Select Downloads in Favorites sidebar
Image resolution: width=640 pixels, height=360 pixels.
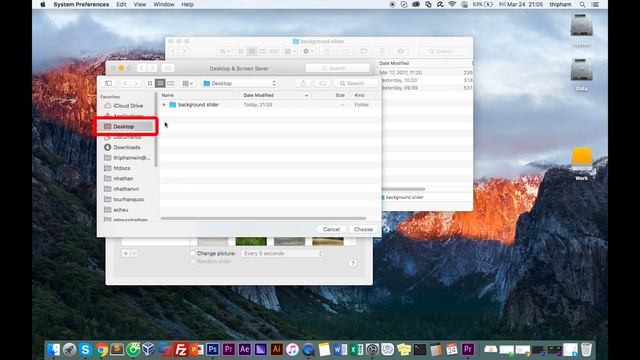[x=126, y=147]
